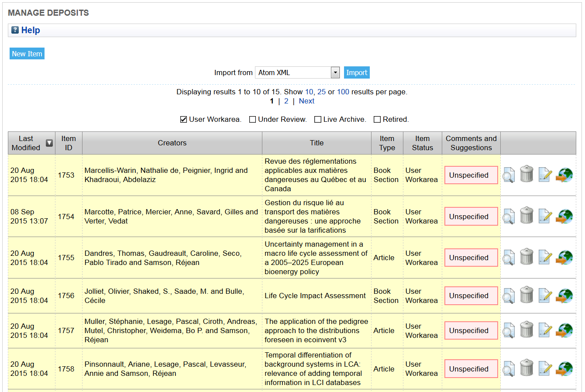Edit item 1757 with pencil icon
Image resolution: width=585 pixels, height=392 pixels.
545,330
